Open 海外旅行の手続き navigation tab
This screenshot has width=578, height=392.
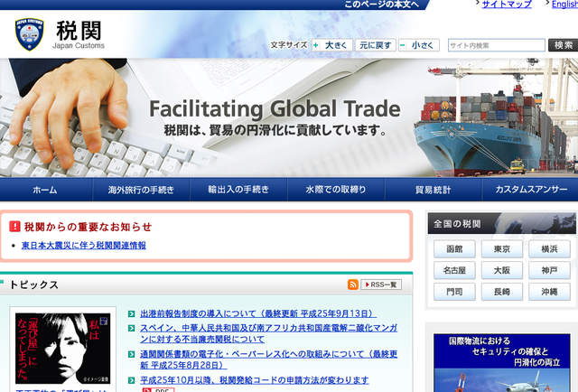141,190
